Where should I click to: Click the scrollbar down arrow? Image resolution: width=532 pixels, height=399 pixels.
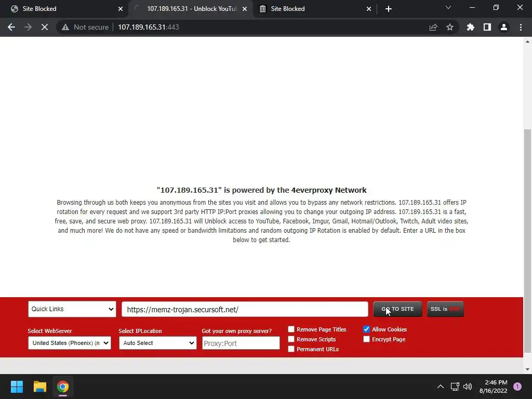click(527, 369)
